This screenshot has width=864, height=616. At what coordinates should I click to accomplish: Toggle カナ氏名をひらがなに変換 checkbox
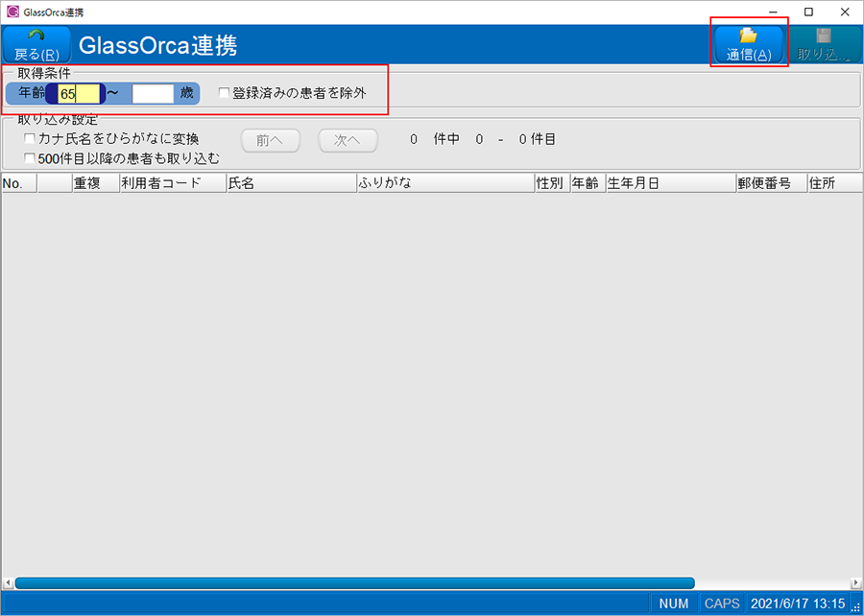30,139
